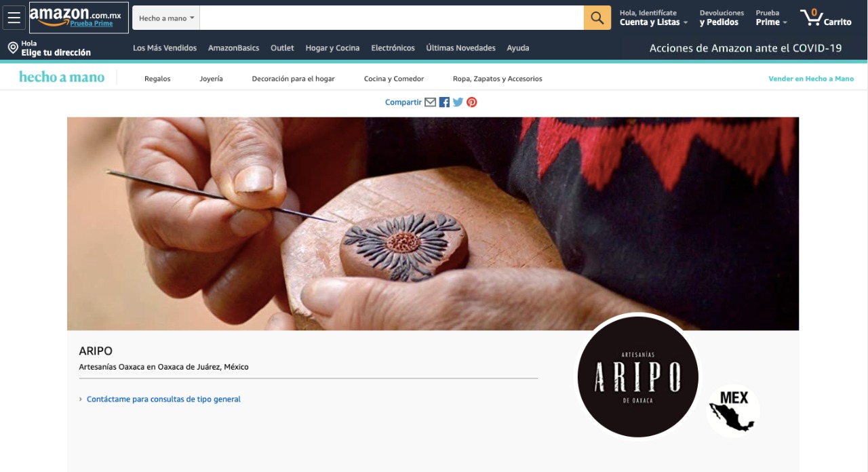Click inside the search input field
This screenshot has width=868, height=472.
coord(391,18)
